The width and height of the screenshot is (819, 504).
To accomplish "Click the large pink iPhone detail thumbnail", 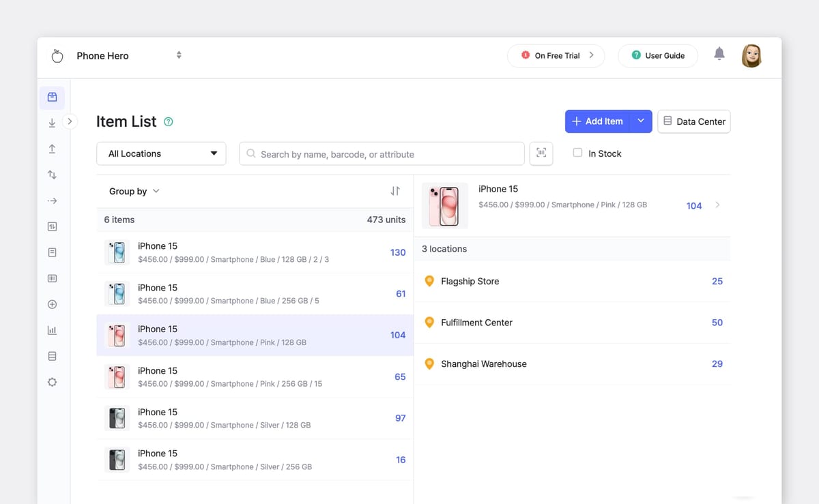I will point(445,205).
